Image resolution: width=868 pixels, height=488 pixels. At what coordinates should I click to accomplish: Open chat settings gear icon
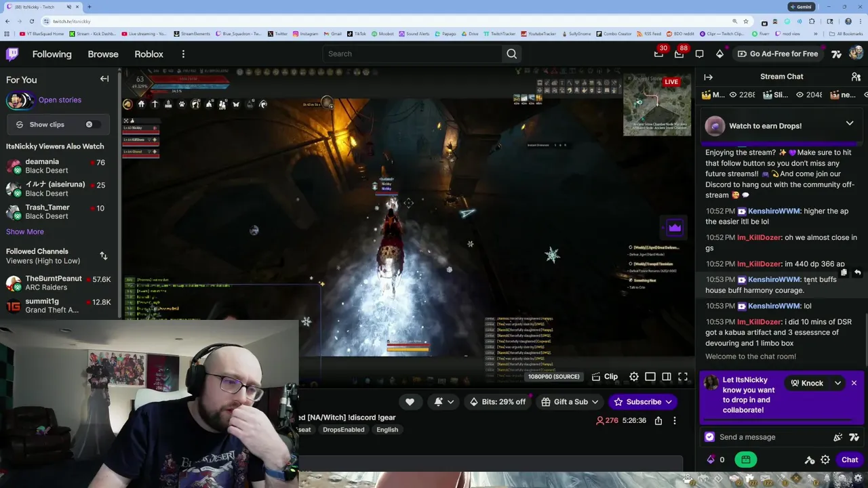pos(825,460)
